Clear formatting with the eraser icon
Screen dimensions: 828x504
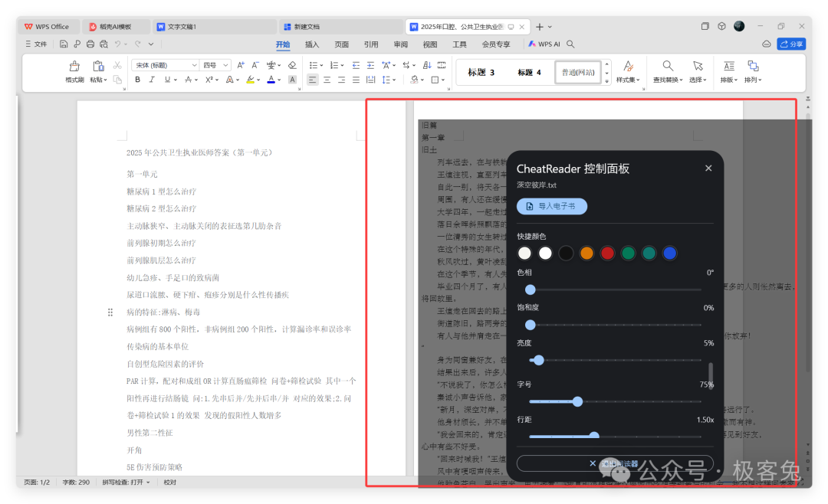[292, 65]
